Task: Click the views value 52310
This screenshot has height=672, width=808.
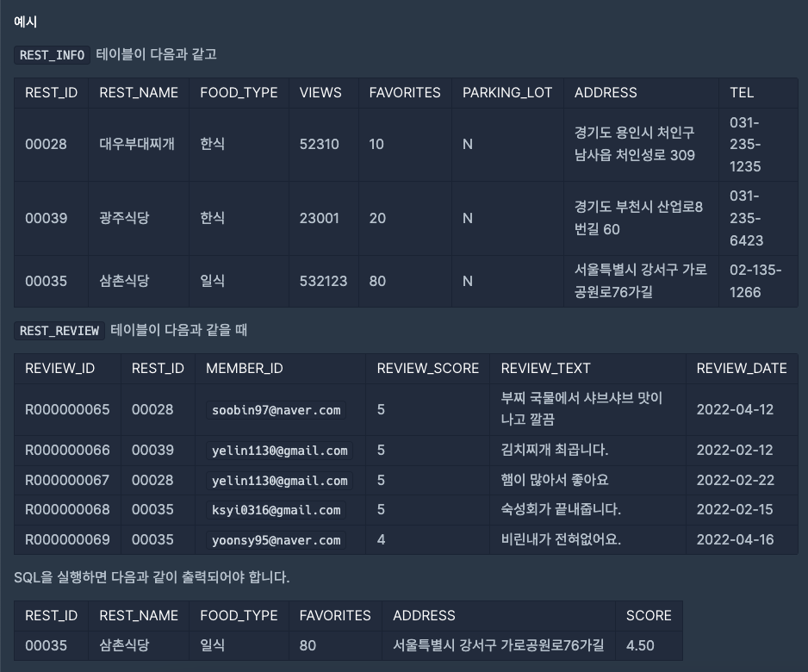Action: pos(319,144)
